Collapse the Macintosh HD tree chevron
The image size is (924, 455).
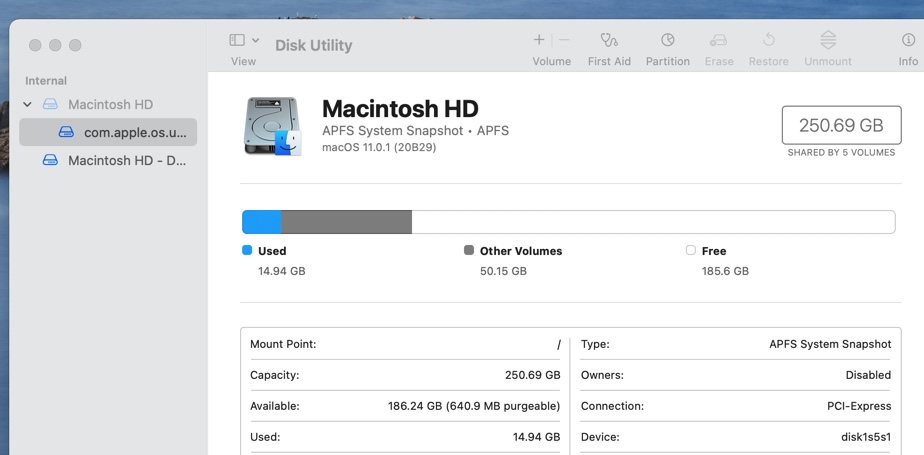(27, 104)
